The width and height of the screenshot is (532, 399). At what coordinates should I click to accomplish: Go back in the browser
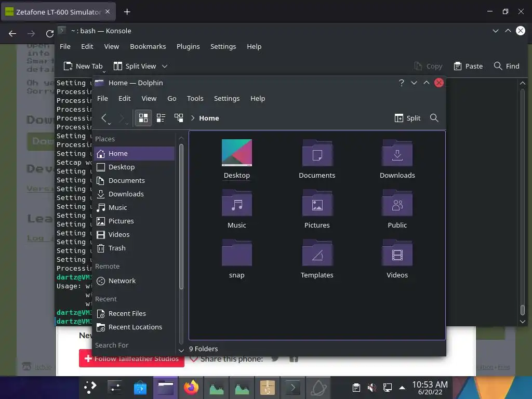[12, 34]
